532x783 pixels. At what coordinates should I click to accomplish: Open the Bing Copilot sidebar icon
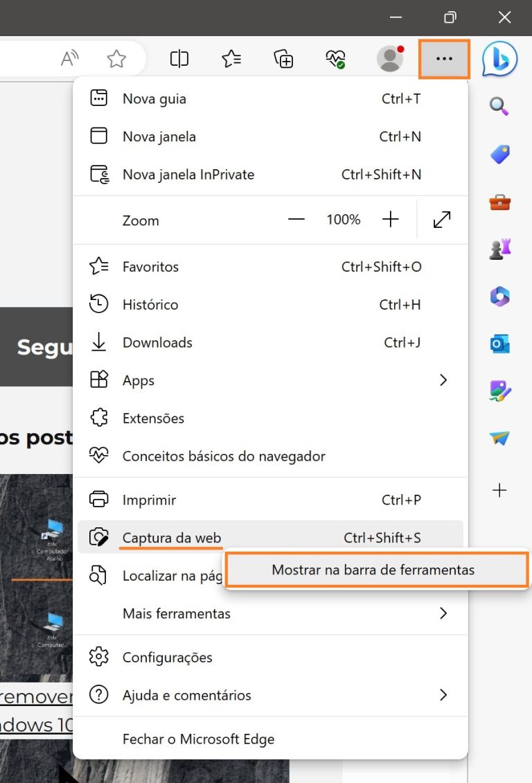click(500, 59)
